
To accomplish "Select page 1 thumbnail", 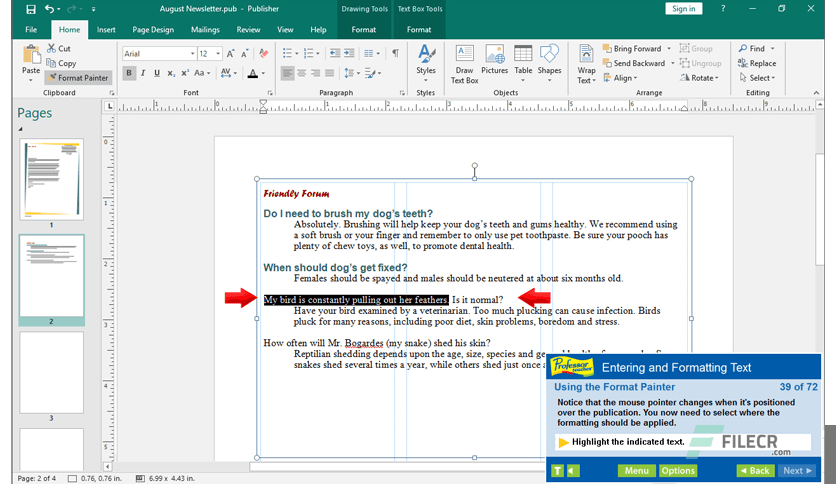I will (x=52, y=179).
